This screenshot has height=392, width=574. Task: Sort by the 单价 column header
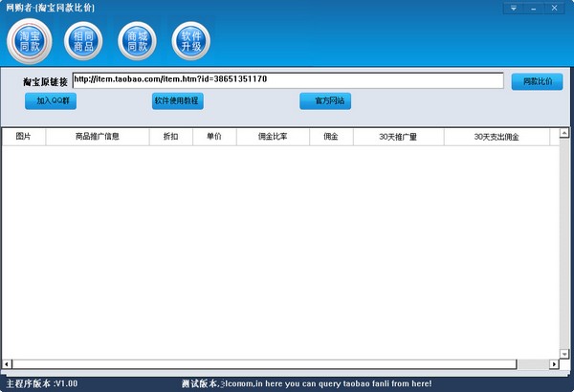pos(214,137)
